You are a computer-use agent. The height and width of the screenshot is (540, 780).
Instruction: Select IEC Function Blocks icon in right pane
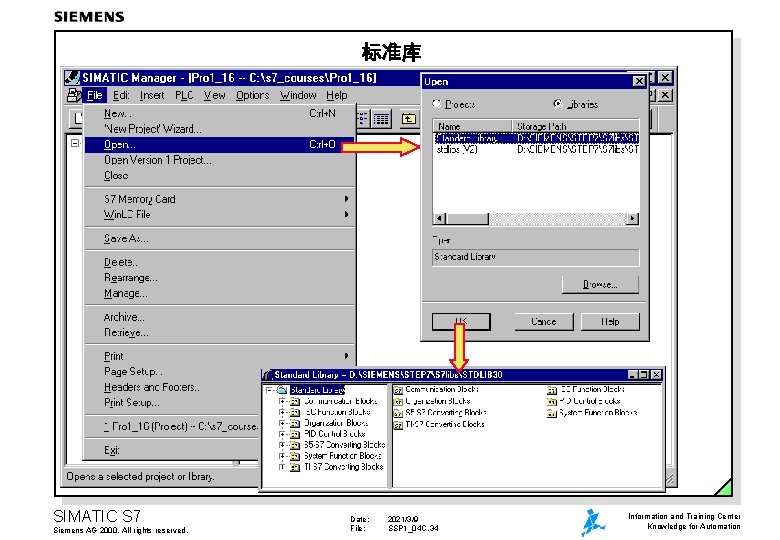tap(552, 390)
